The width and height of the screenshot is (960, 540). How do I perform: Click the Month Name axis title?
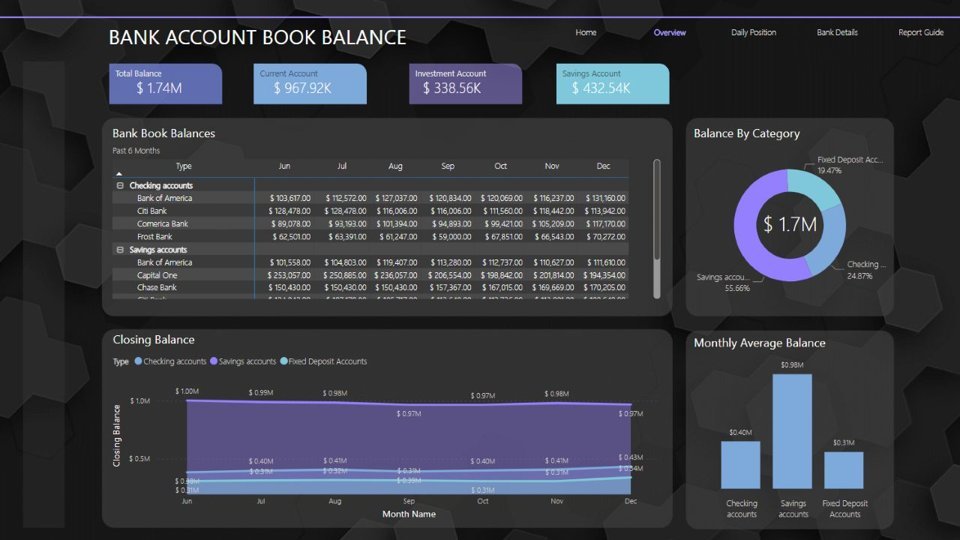[409, 514]
